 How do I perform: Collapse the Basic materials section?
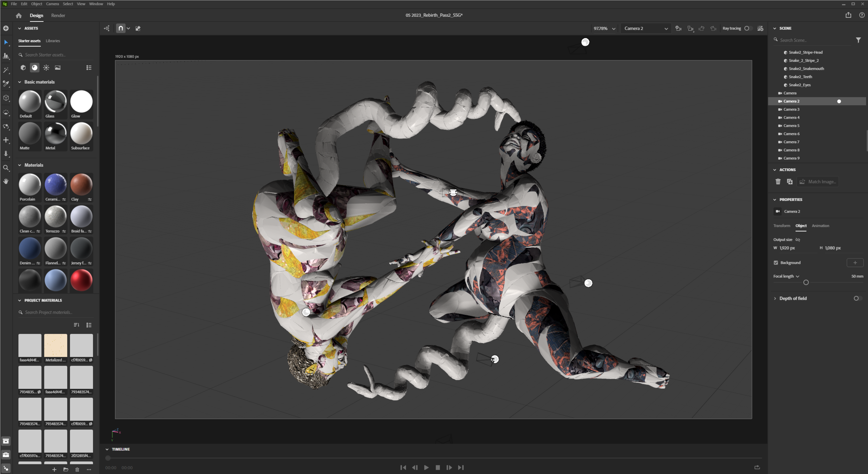pos(19,82)
